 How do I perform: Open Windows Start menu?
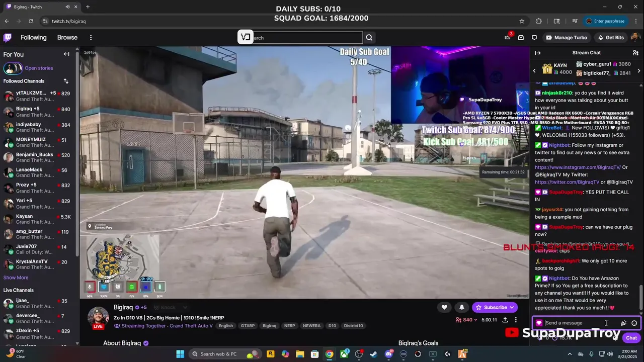pos(180,354)
